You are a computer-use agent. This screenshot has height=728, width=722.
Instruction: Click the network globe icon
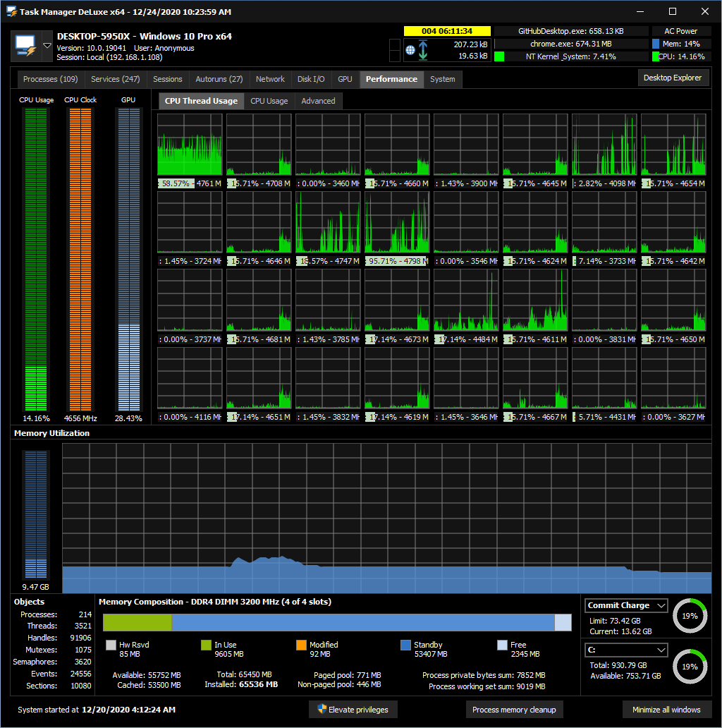pyautogui.click(x=410, y=49)
